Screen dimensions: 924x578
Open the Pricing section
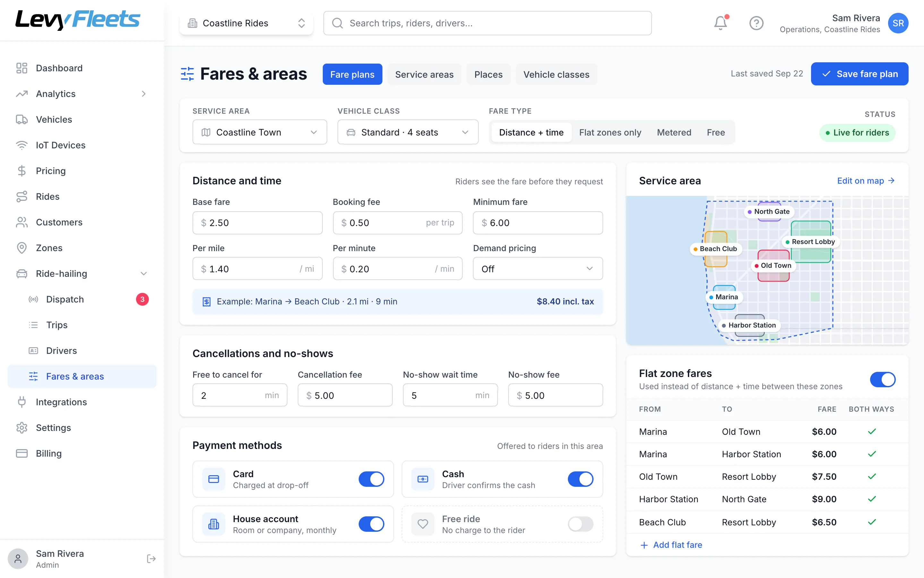click(82, 171)
